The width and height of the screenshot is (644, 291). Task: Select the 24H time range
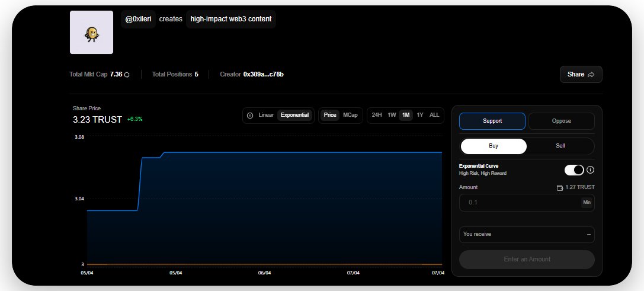tap(377, 115)
